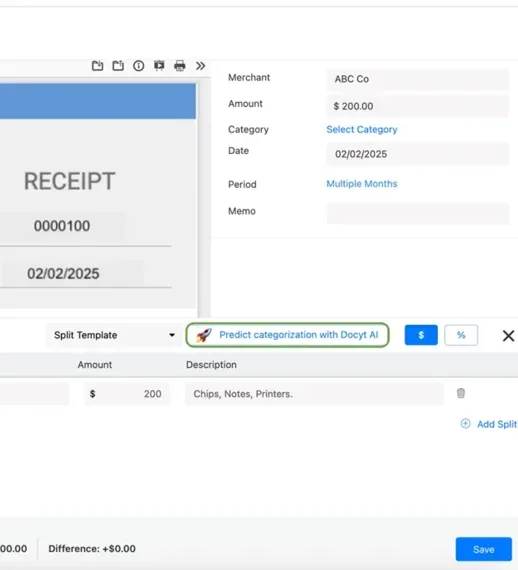
Task: Open the Split Template dropdown
Action: pyautogui.click(x=114, y=335)
